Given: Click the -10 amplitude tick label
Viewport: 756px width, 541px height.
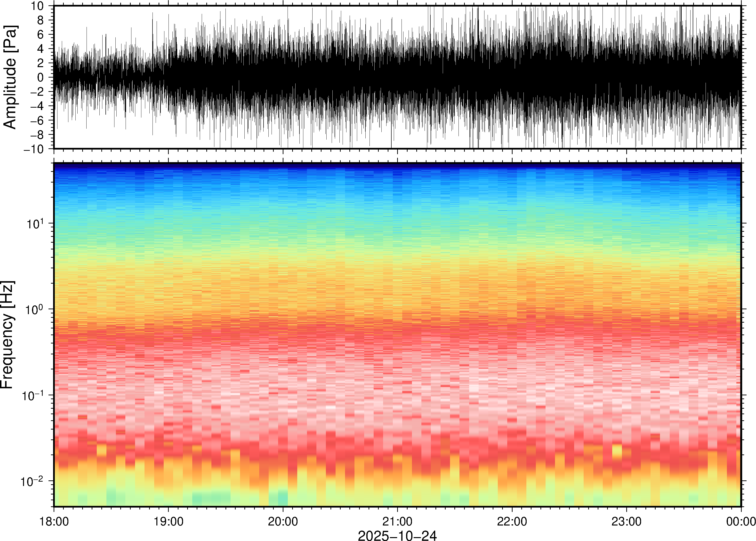Looking at the screenshot, I should click(33, 149).
